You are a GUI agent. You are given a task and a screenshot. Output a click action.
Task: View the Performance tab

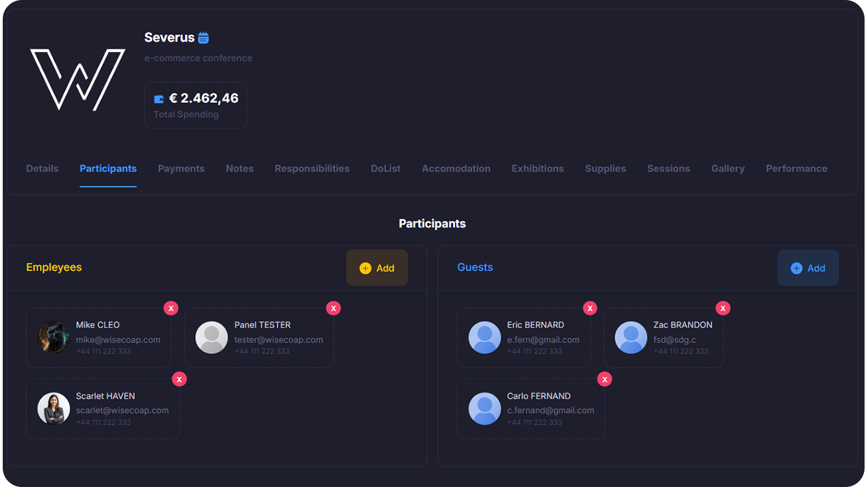click(x=796, y=168)
